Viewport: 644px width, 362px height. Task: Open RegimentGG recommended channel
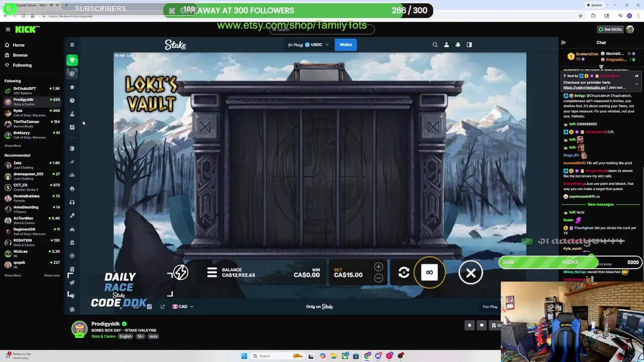pyautogui.click(x=32, y=231)
